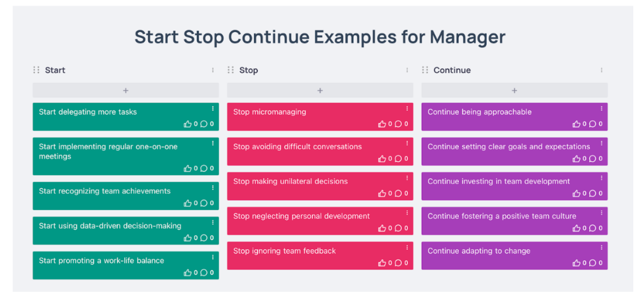Select the 'Start using data-driven decision-making' card

(x=110, y=226)
